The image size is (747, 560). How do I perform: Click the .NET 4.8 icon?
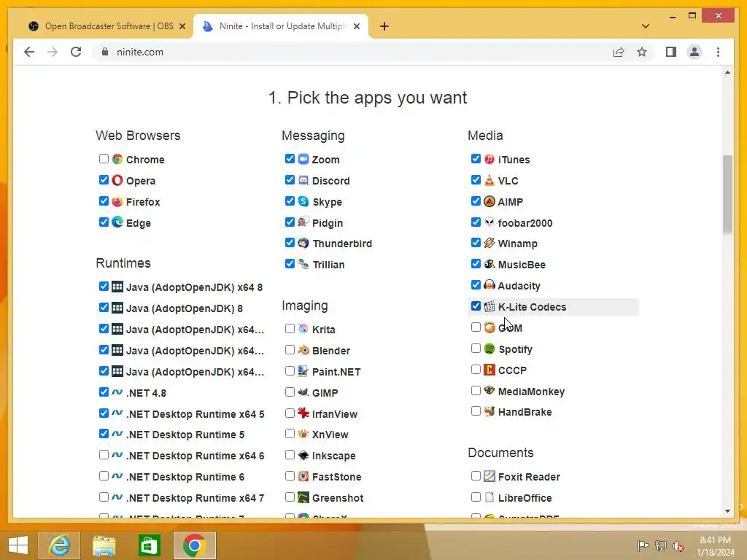[117, 392]
